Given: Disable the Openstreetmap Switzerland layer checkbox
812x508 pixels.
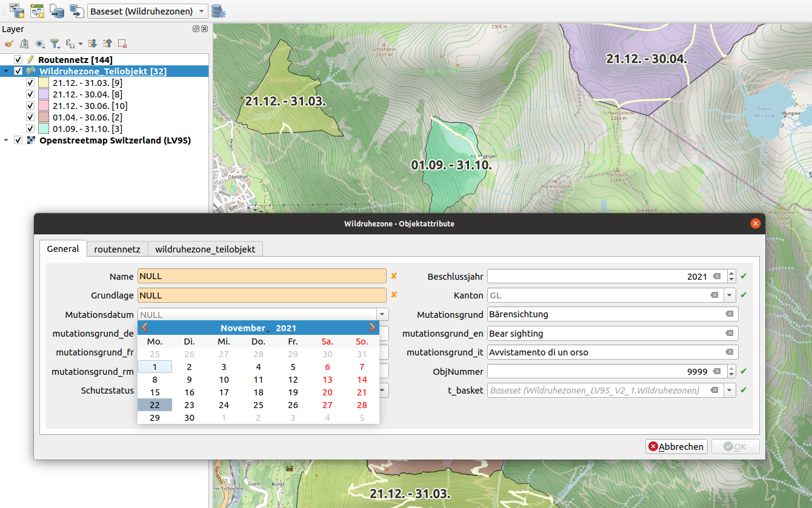Looking at the screenshot, I should point(18,140).
